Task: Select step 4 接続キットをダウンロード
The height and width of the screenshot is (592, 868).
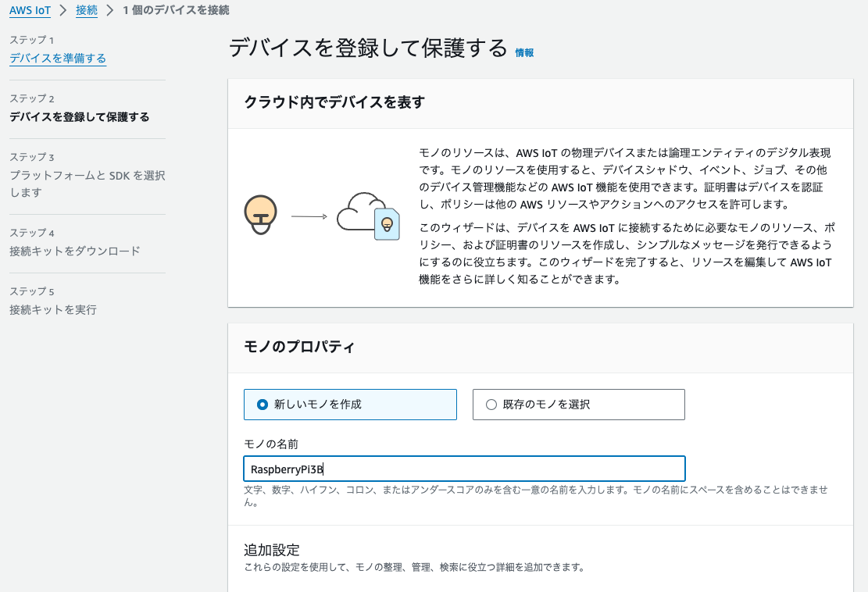Action: coord(75,251)
